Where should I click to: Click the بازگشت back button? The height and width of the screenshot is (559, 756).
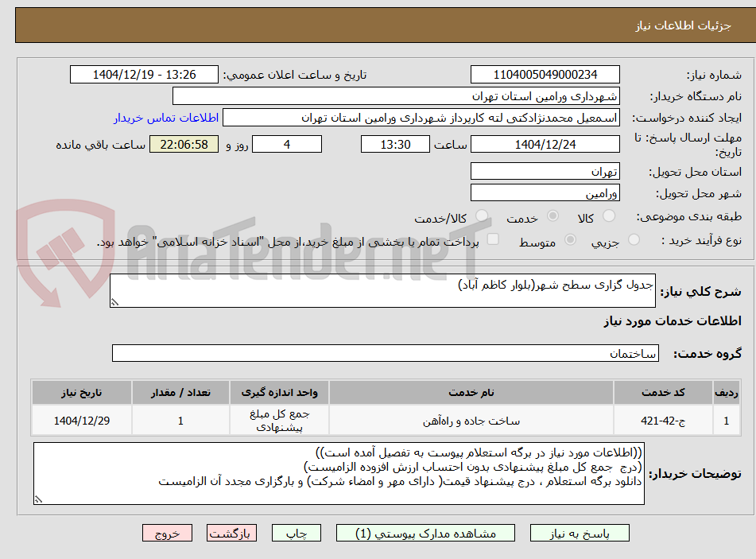(x=231, y=534)
